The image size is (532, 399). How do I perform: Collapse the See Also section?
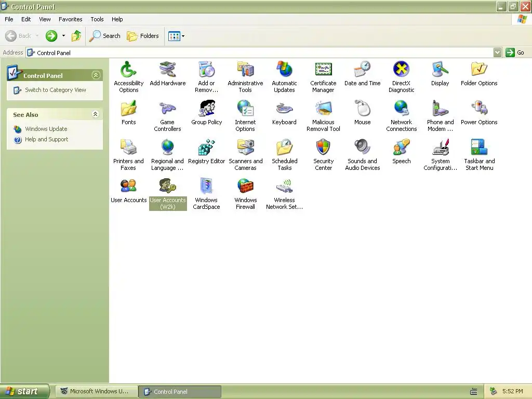point(96,114)
